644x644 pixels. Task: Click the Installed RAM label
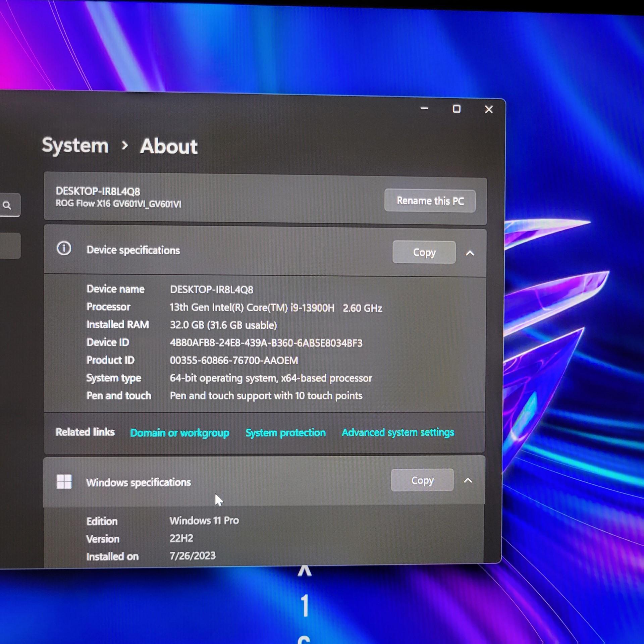[118, 324]
